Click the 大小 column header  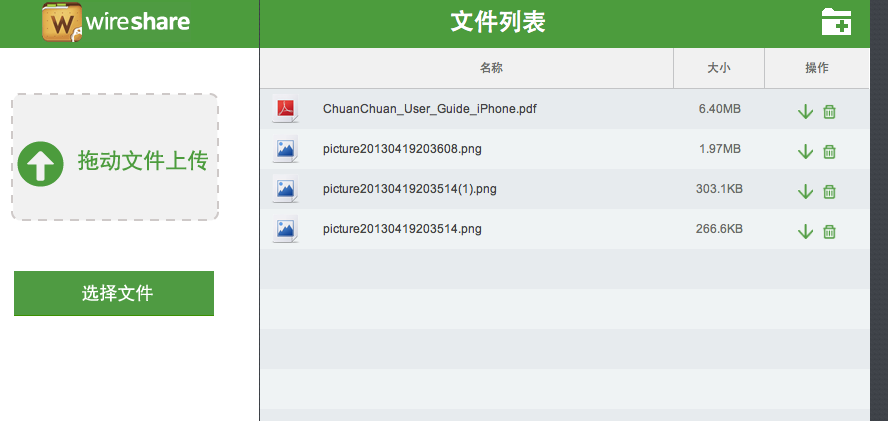(x=719, y=68)
